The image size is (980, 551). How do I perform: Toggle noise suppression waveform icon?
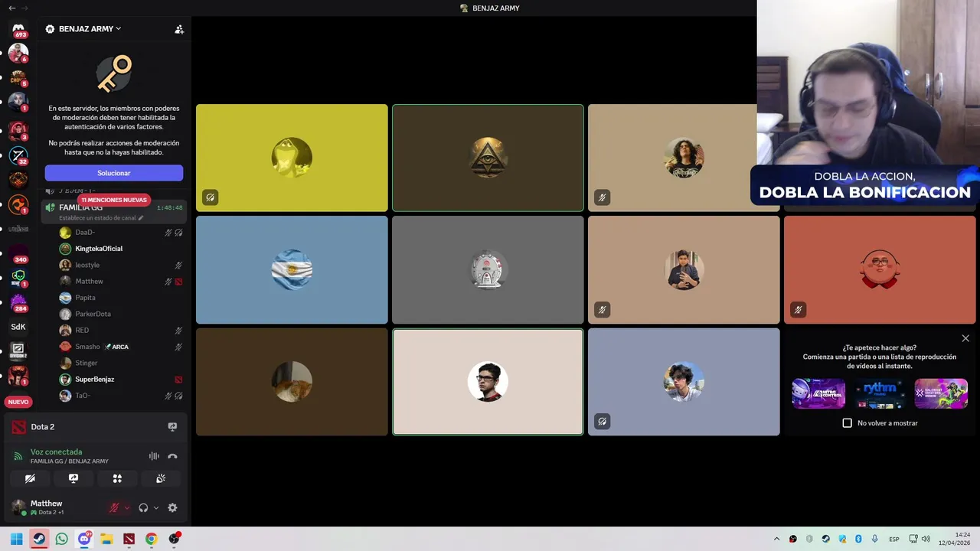point(154,456)
